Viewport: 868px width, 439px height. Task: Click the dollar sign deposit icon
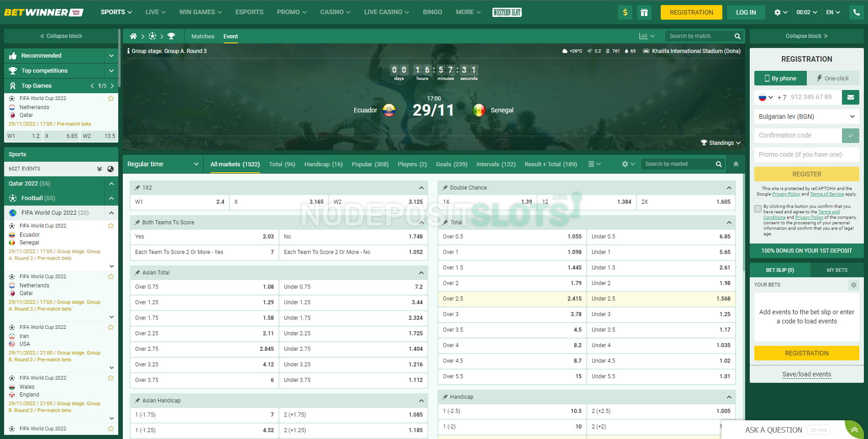625,12
